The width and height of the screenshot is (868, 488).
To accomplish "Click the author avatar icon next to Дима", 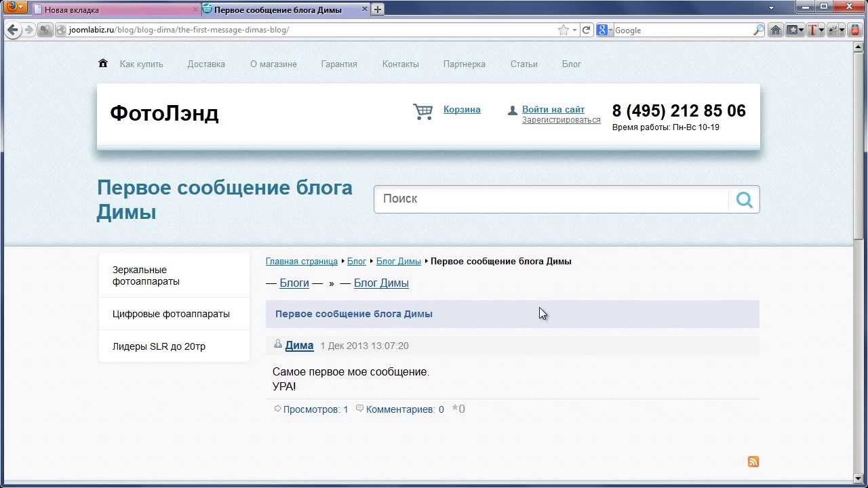I will click(x=277, y=344).
